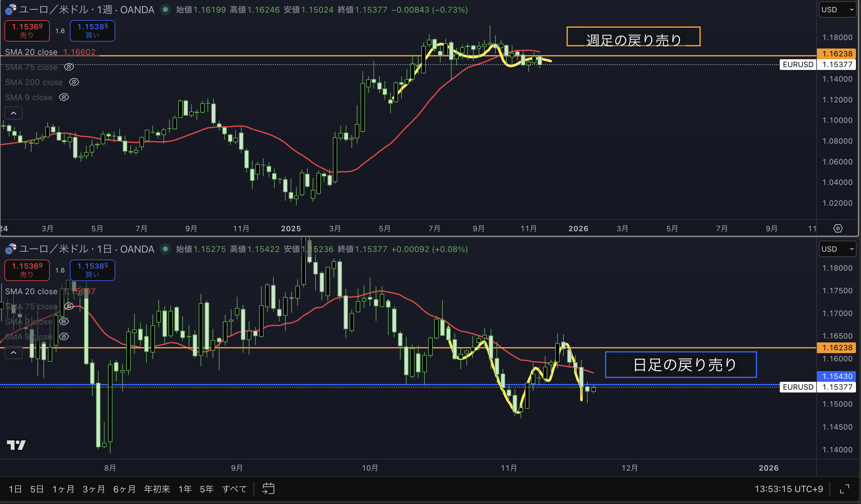This screenshot has height=504, width=861.
Task: Click the top chart red 売り sell button
Action: click(27, 31)
